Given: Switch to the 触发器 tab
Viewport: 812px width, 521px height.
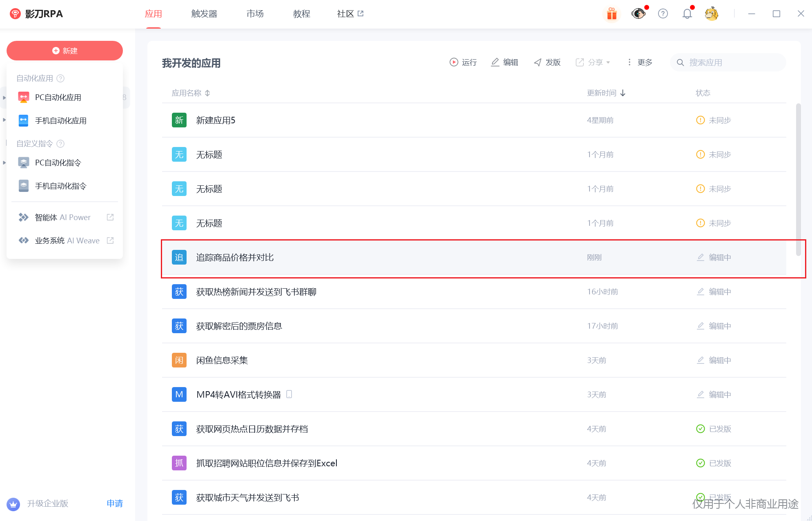Looking at the screenshot, I should [x=204, y=14].
